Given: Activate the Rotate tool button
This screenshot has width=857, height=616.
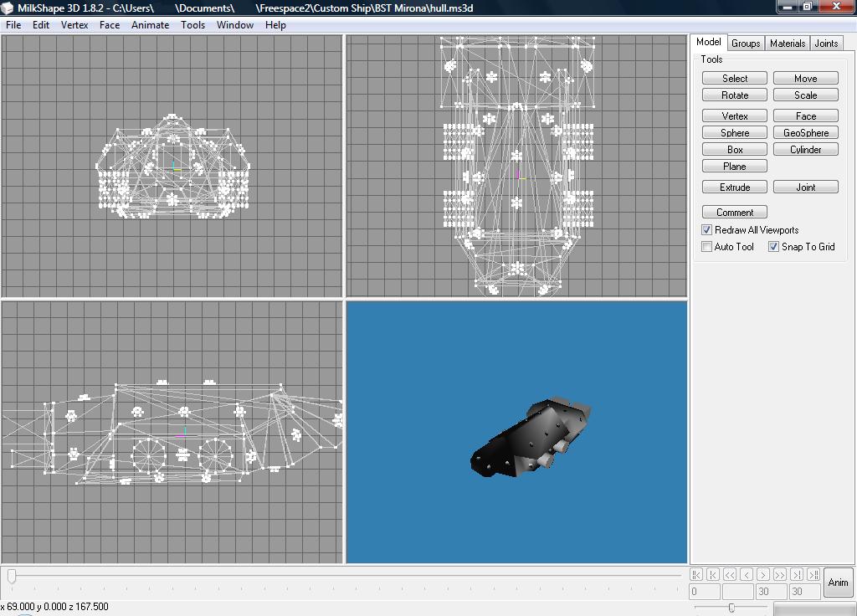Looking at the screenshot, I should 735,95.
